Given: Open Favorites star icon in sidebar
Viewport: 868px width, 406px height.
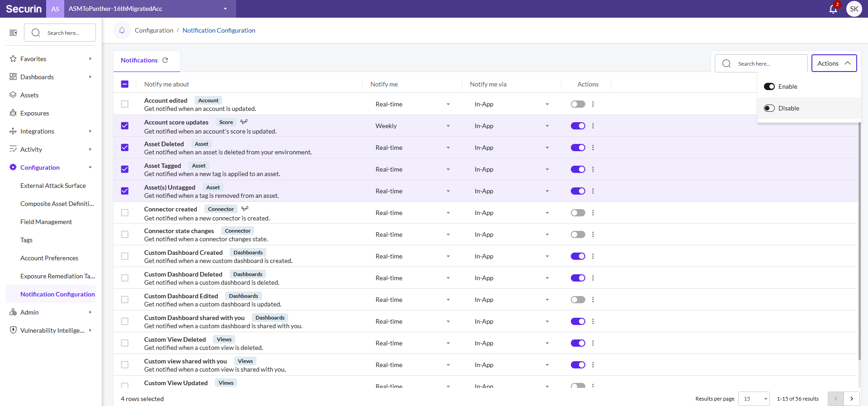Looking at the screenshot, I should click(13, 59).
